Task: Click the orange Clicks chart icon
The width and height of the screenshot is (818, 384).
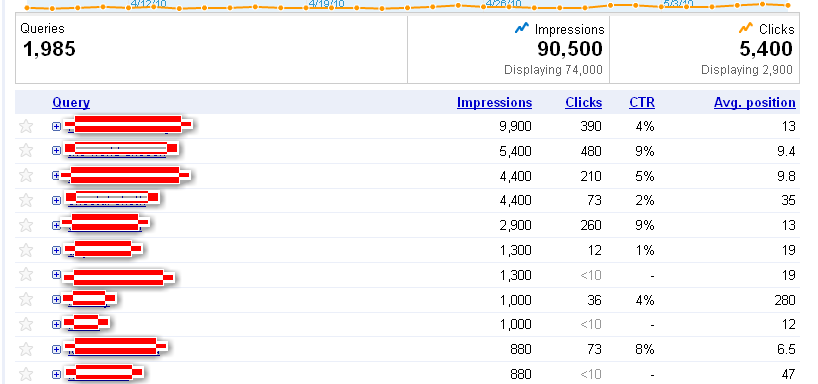Action: pos(746,28)
